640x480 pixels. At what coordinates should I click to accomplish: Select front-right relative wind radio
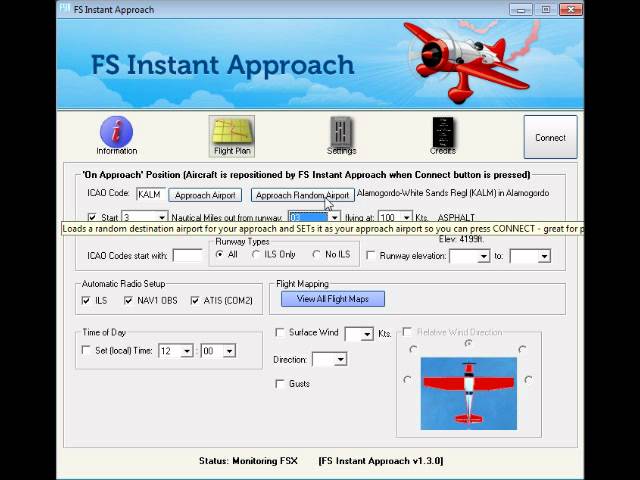pos(522,349)
